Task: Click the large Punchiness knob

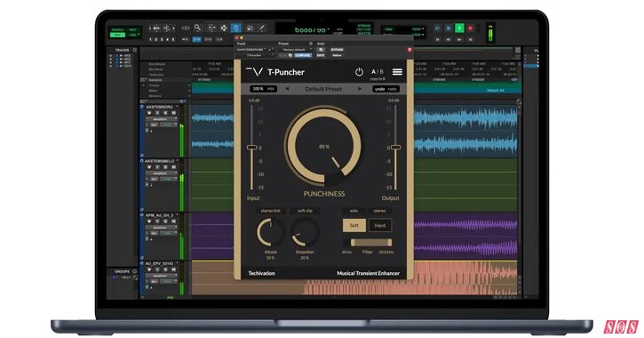Action: [x=324, y=147]
